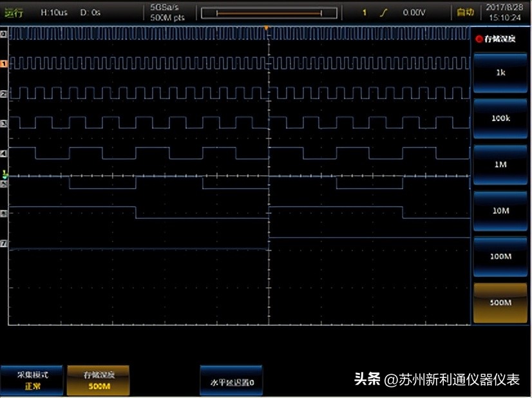The image size is (532, 398).
Task: Select digital channel 1 label at left edge
Action: (5, 64)
